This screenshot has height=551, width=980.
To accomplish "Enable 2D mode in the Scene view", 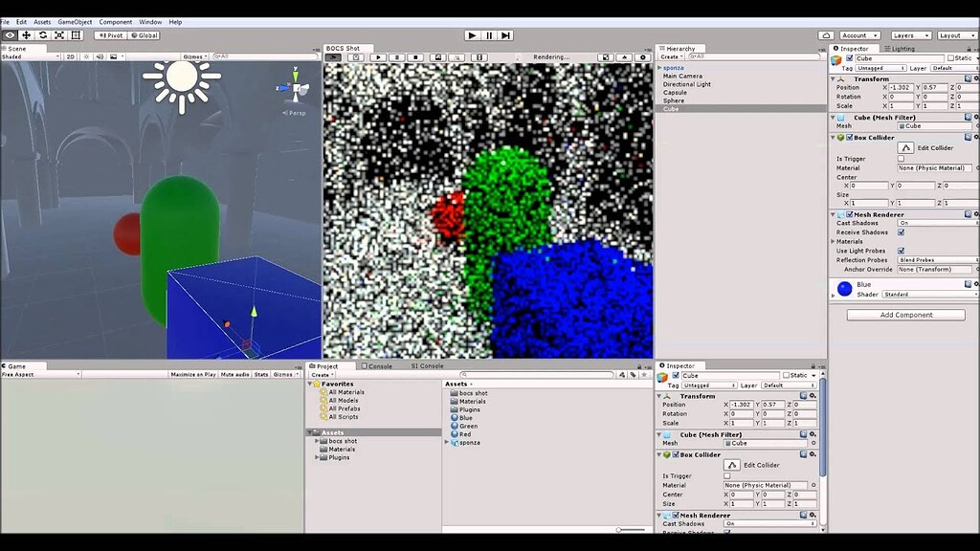I will click(70, 56).
